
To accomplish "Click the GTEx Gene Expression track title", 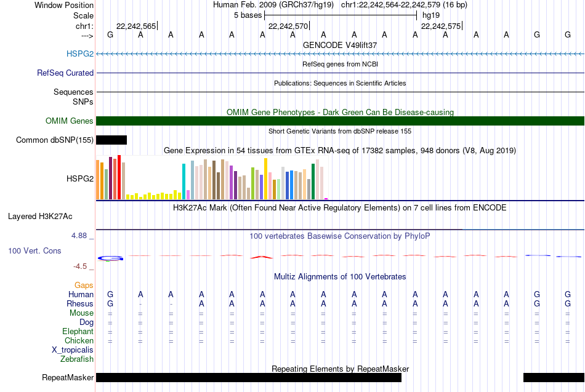I will (x=340, y=151).
